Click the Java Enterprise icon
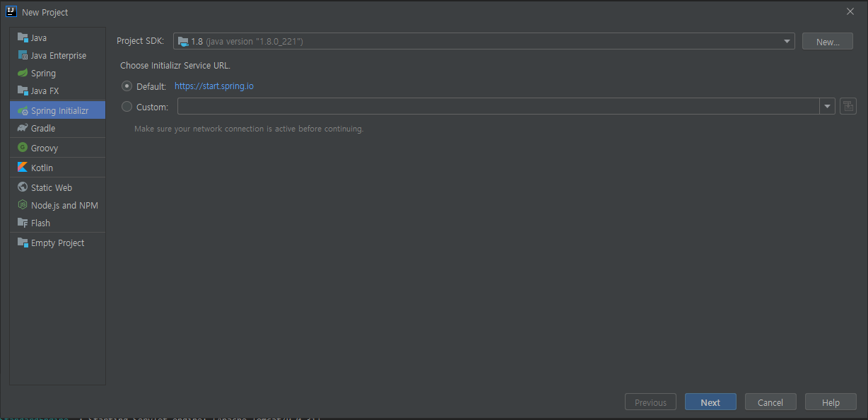This screenshot has width=868, height=420. pos(23,55)
